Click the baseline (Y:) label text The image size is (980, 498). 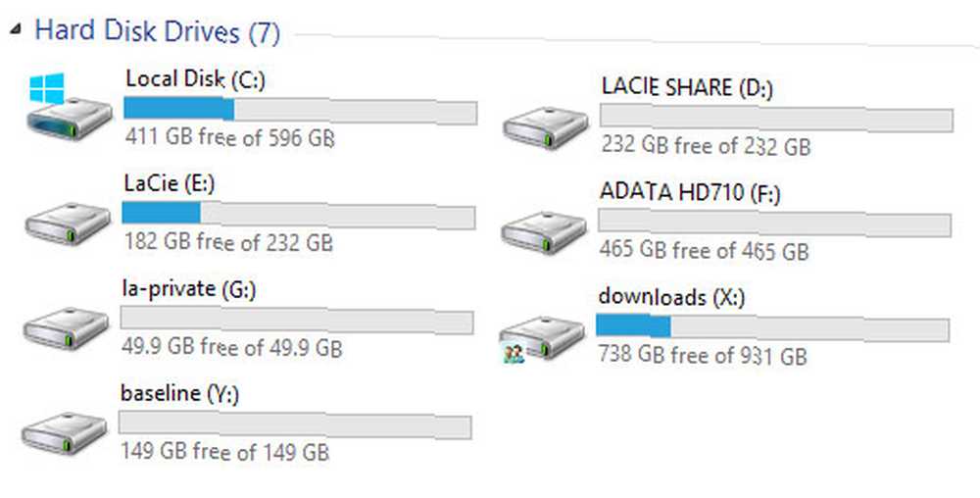(179, 394)
